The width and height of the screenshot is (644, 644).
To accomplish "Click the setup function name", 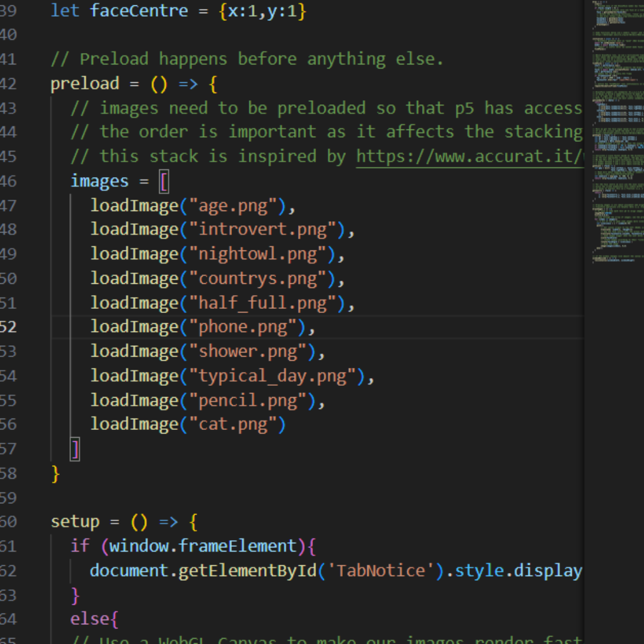I will click(x=75, y=522).
